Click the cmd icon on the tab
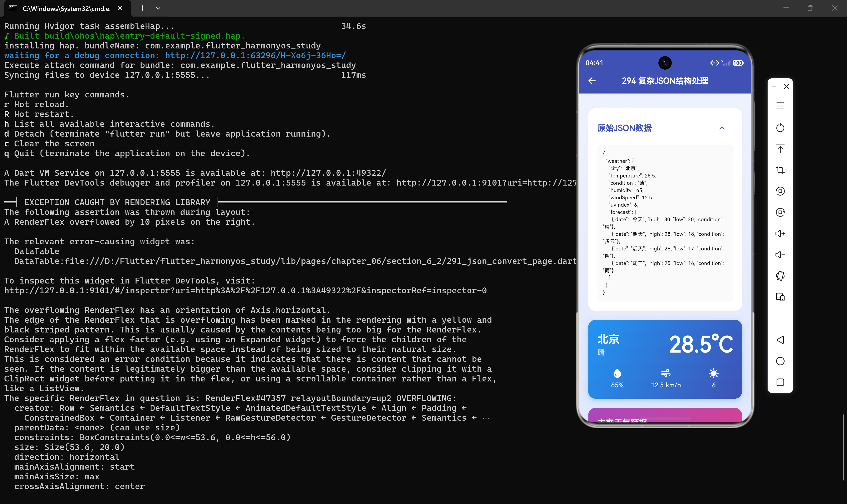847x504 pixels. [13, 8]
